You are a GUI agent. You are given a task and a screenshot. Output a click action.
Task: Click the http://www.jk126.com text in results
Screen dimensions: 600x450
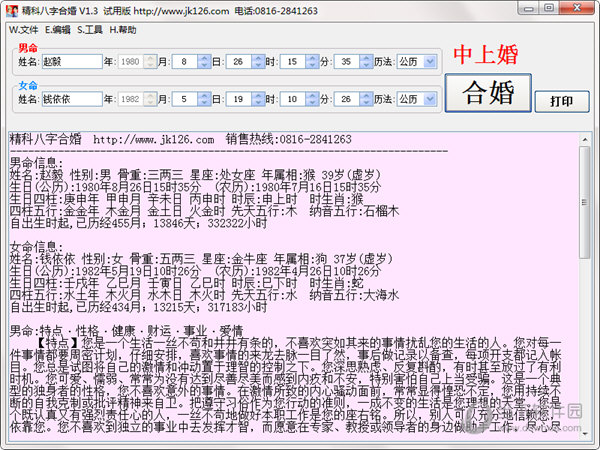pyautogui.click(x=153, y=140)
